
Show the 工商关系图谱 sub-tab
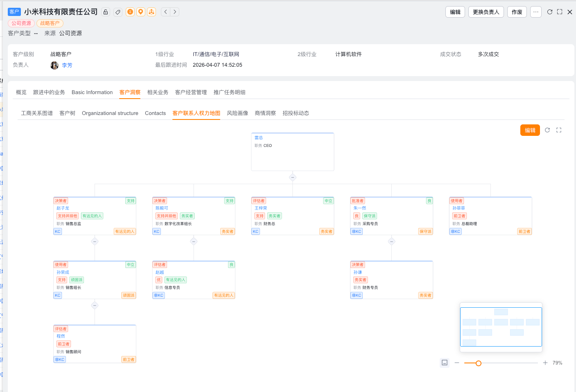[x=37, y=113]
